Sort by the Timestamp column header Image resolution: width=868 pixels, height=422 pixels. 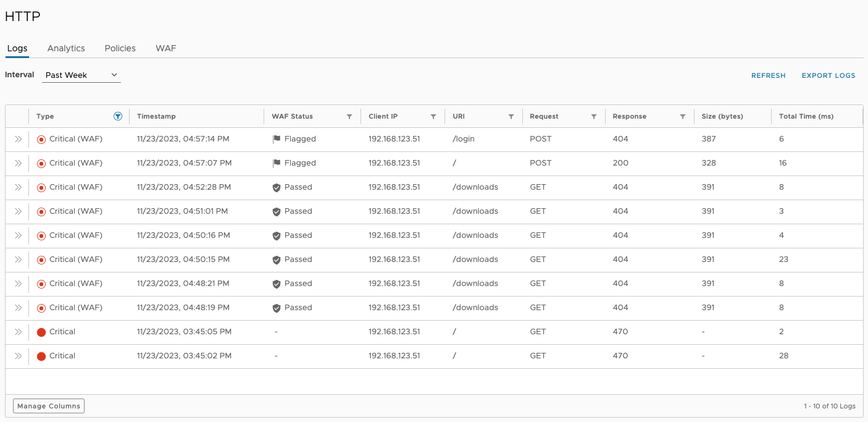(157, 116)
